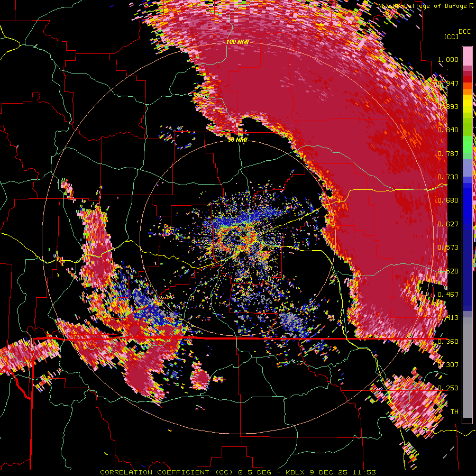This screenshot has width=476, height=476.
Task: Click the 0.307 color scale value
Action: tap(448, 364)
